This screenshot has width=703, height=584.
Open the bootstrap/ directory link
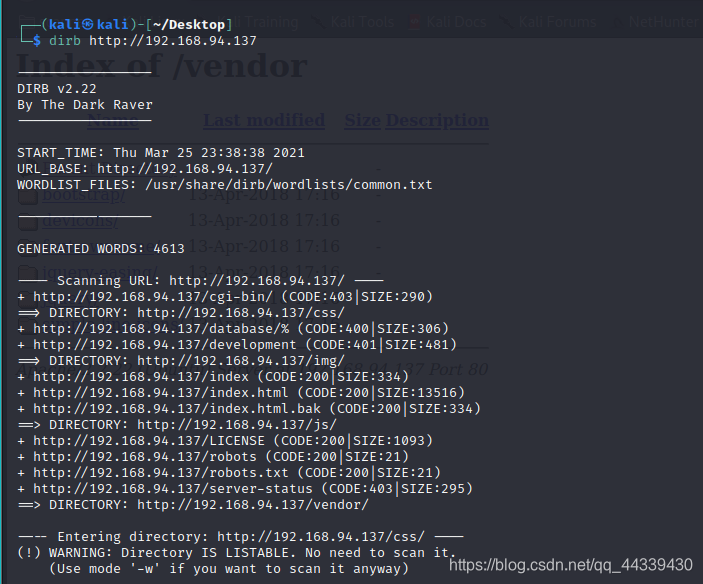(x=84, y=195)
